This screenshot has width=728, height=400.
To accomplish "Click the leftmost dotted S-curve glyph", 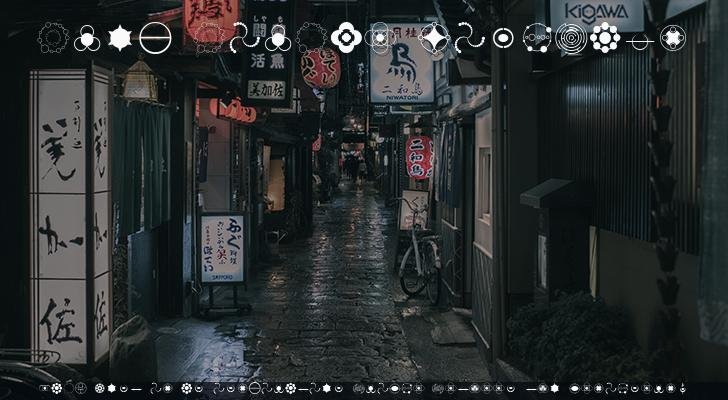I will click(x=243, y=38).
